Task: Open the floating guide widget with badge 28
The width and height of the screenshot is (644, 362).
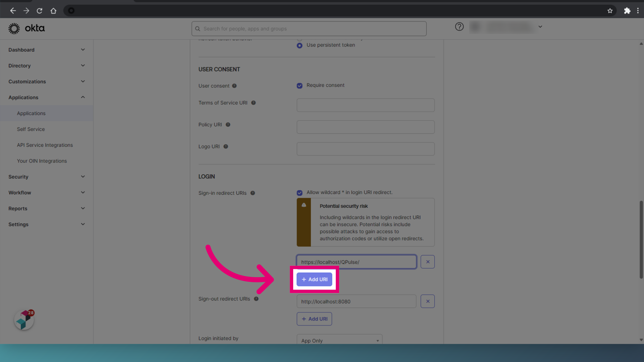Action: tap(24, 320)
